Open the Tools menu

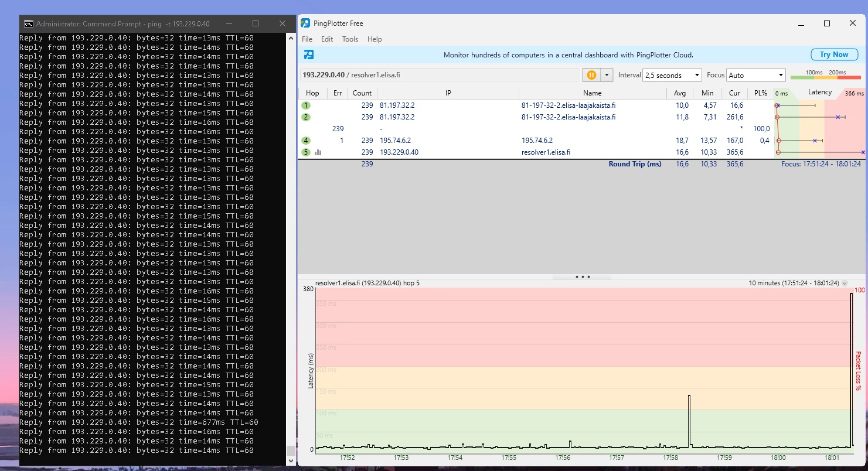350,39
